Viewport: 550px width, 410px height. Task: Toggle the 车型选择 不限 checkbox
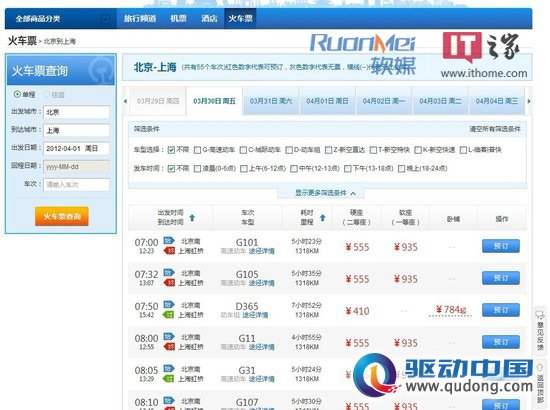[171, 150]
